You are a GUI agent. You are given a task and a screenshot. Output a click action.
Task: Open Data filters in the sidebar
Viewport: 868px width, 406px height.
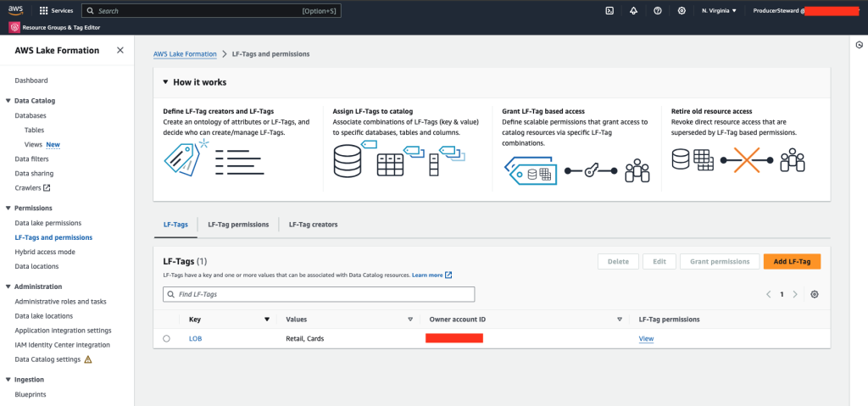[x=31, y=159]
